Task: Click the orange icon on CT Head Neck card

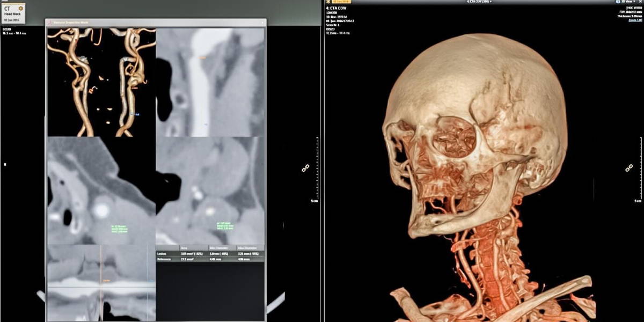Action: (20, 9)
